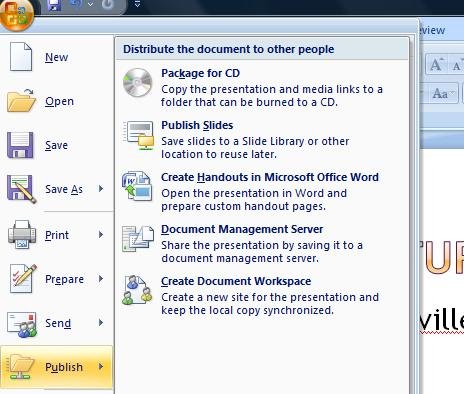Screen dimensions: 464x394
Task: Choose Print from the Office menu
Action: (57, 235)
